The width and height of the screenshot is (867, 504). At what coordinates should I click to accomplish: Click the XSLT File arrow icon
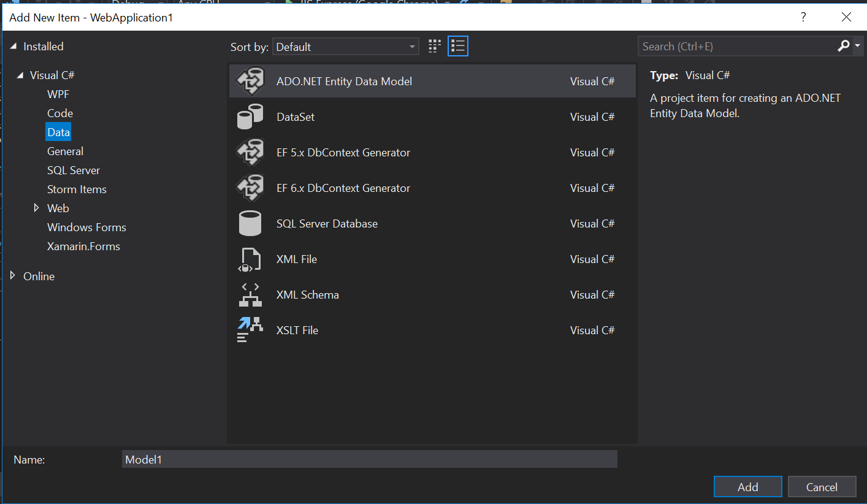[250, 330]
